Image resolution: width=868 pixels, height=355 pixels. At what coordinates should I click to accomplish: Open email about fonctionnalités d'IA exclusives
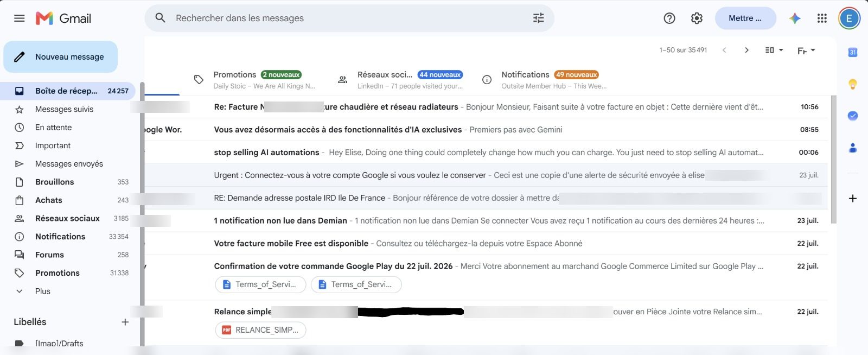click(x=486, y=130)
